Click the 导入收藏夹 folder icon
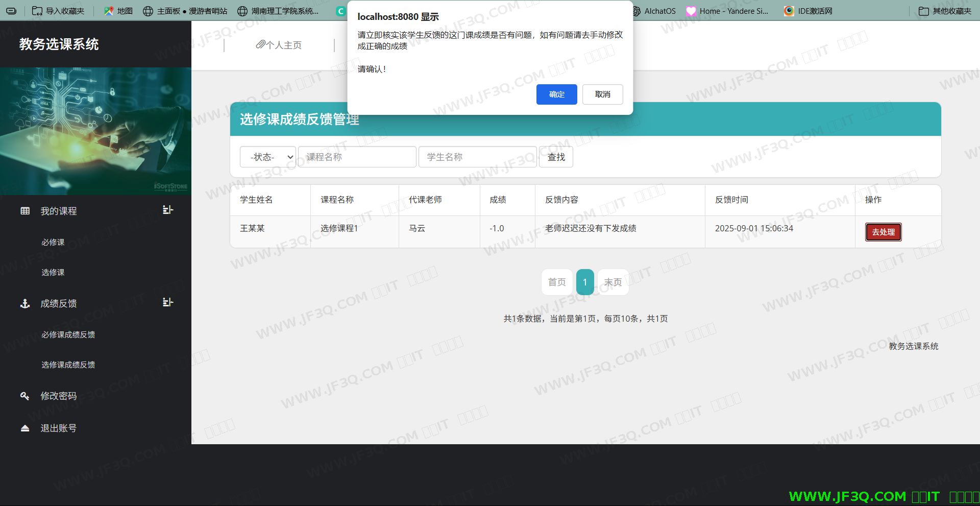Viewport: 980px width, 506px height. [x=37, y=11]
